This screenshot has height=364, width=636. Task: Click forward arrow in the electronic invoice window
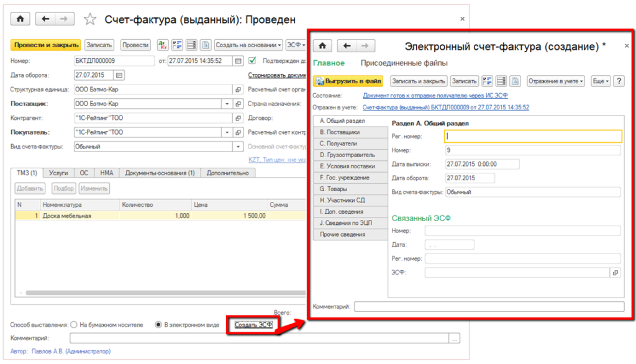[365, 45]
